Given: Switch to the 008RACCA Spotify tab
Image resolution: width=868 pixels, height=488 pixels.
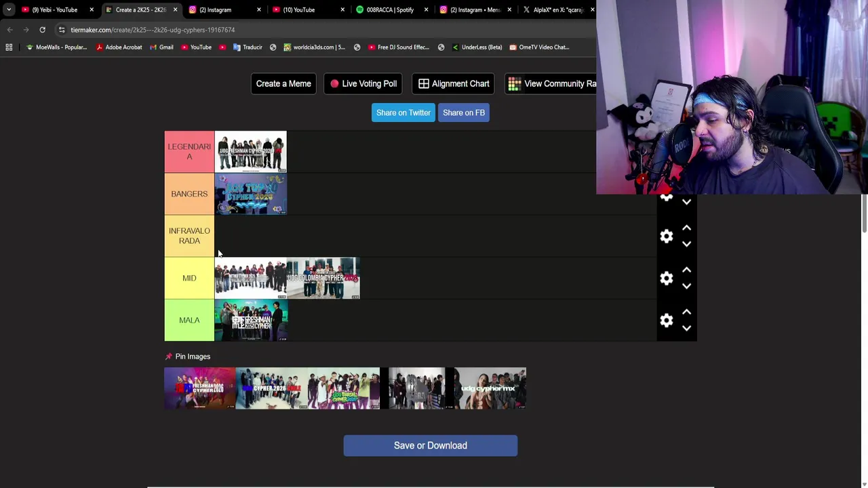Looking at the screenshot, I should coord(391,9).
